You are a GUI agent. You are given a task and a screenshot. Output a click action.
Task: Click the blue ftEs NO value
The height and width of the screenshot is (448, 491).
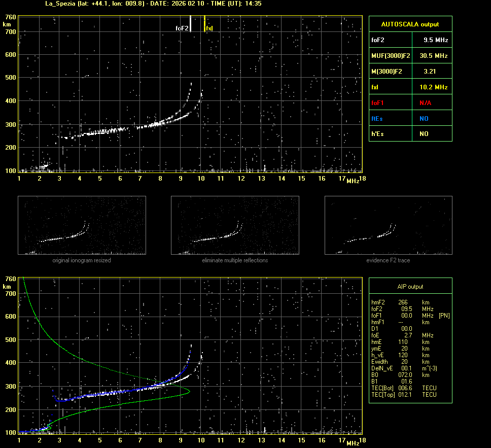(x=424, y=118)
